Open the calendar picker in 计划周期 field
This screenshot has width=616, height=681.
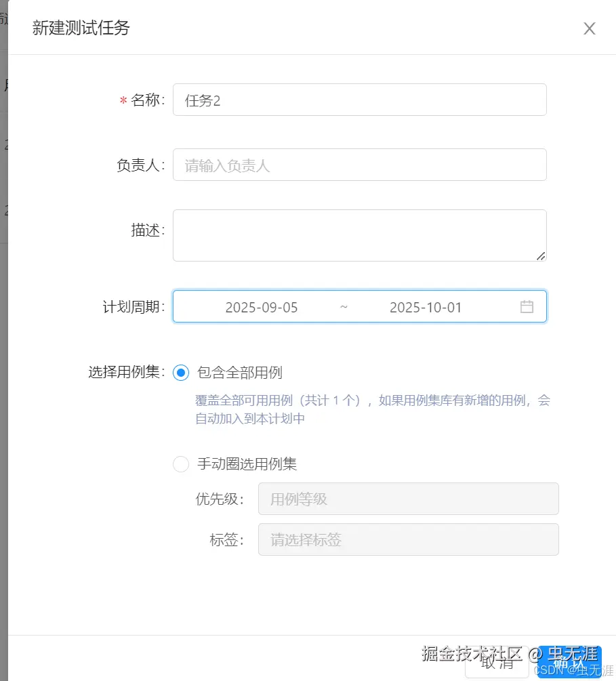coord(527,306)
